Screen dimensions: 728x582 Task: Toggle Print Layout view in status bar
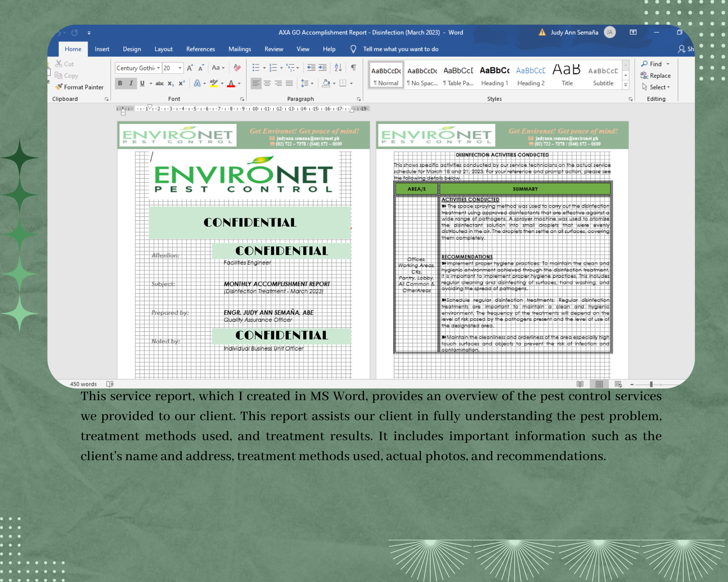tap(599, 384)
